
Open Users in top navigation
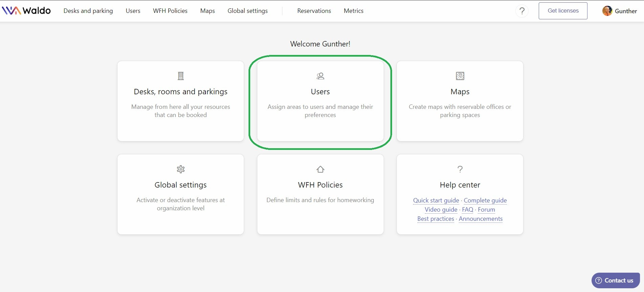(x=133, y=11)
